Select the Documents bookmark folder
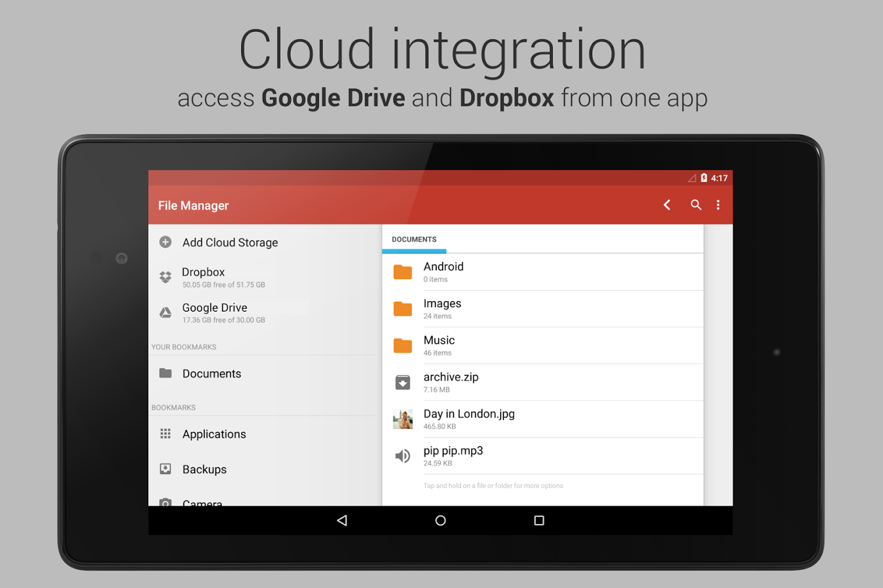Screen dimensions: 883x588 (265, 374)
